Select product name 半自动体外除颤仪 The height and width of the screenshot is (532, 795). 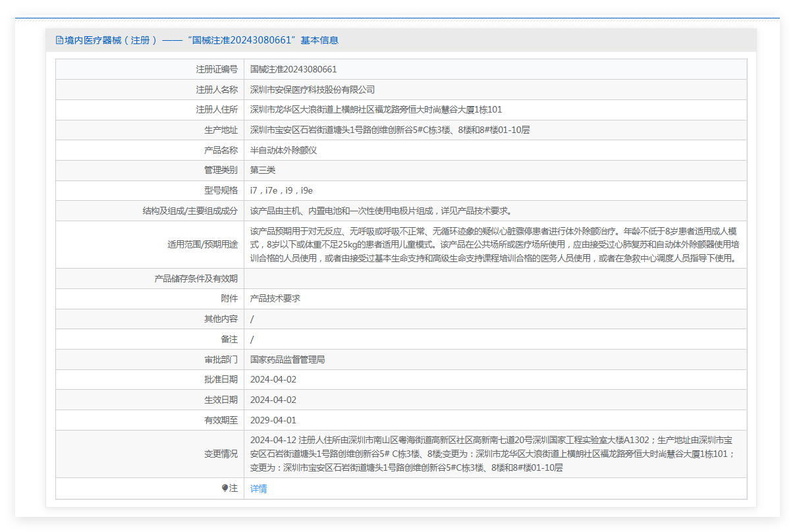pyautogui.click(x=283, y=150)
